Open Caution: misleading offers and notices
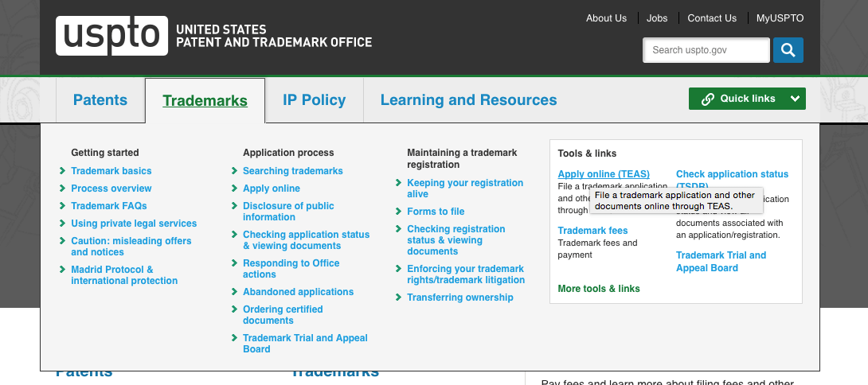868x385 pixels. tap(131, 247)
